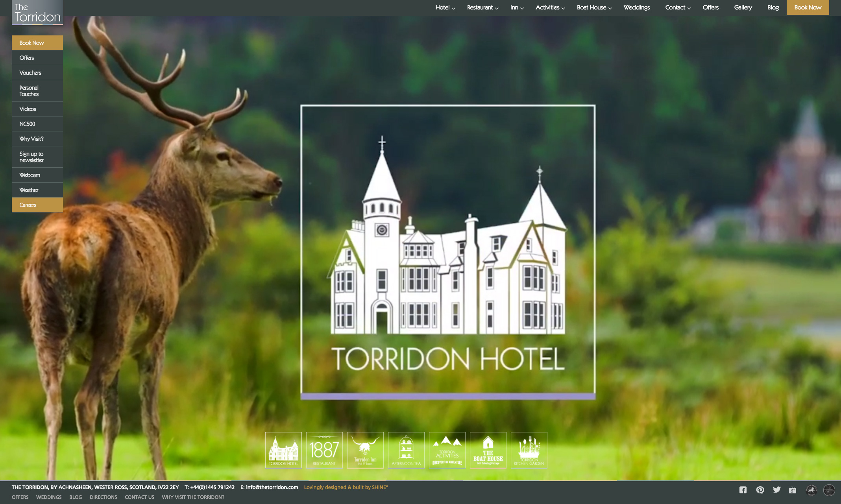The width and height of the screenshot is (841, 504).
Task: Click Book Now button in top bar
Action: point(808,7)
